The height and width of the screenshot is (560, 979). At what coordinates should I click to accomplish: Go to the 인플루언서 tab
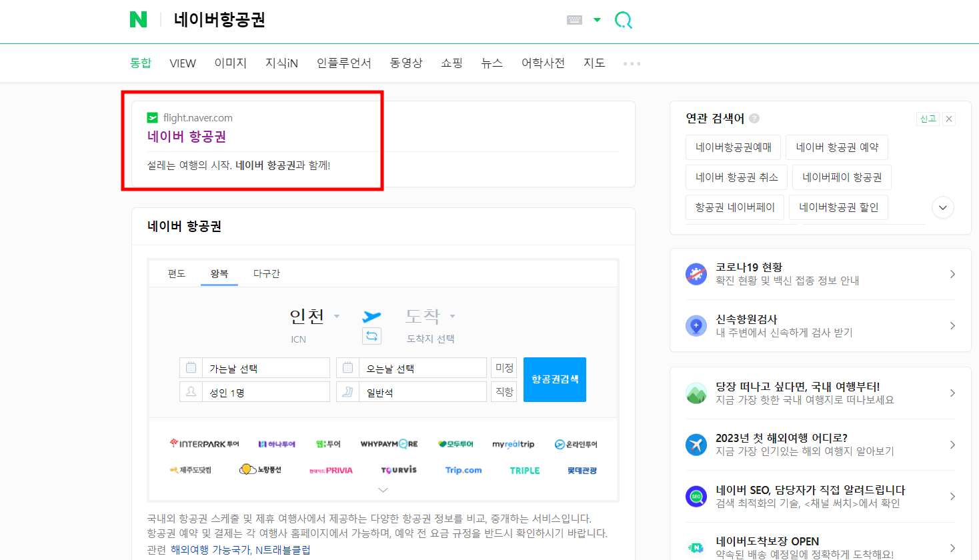click(x=344, y=63)
